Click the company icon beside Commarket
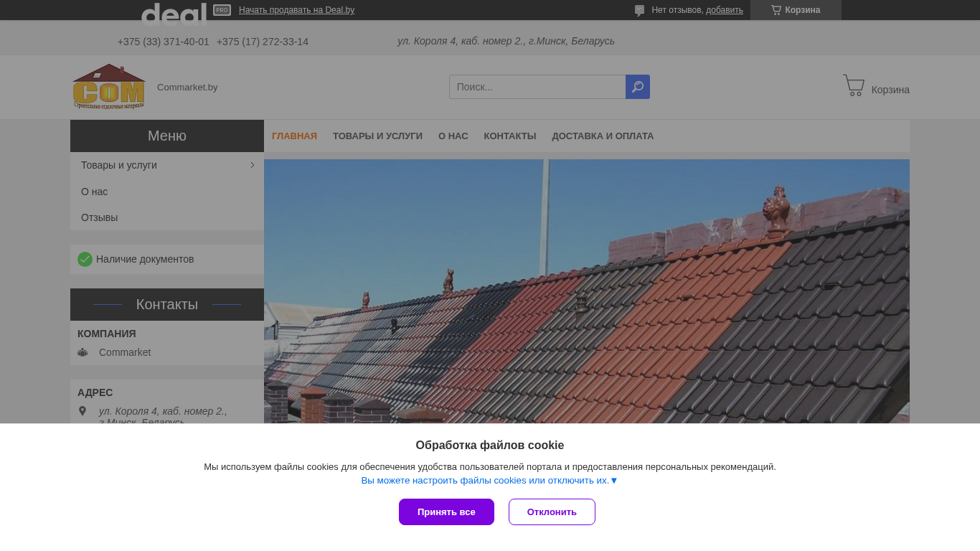This screenshot has height=551, width=980. click(83, 352)
